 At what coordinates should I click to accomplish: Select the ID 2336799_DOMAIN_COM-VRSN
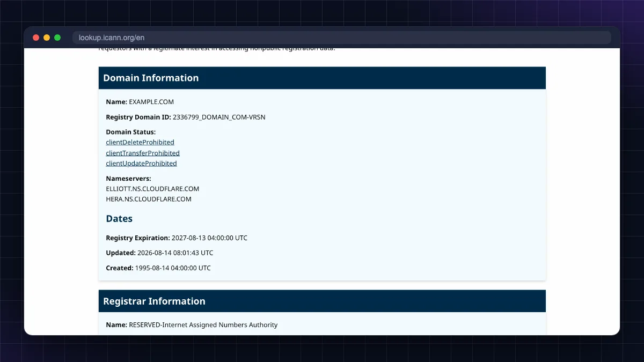(219, 117)
